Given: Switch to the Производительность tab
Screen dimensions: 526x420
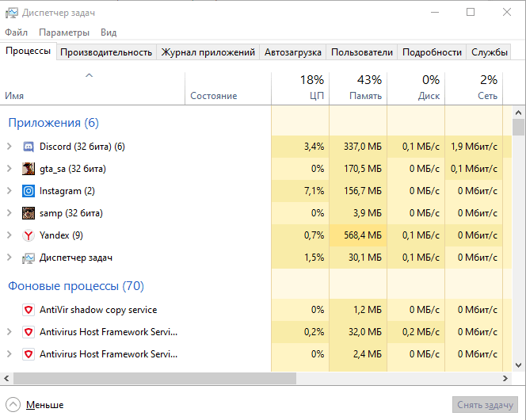Looking at the screenshot, I should tap(106, 52).
